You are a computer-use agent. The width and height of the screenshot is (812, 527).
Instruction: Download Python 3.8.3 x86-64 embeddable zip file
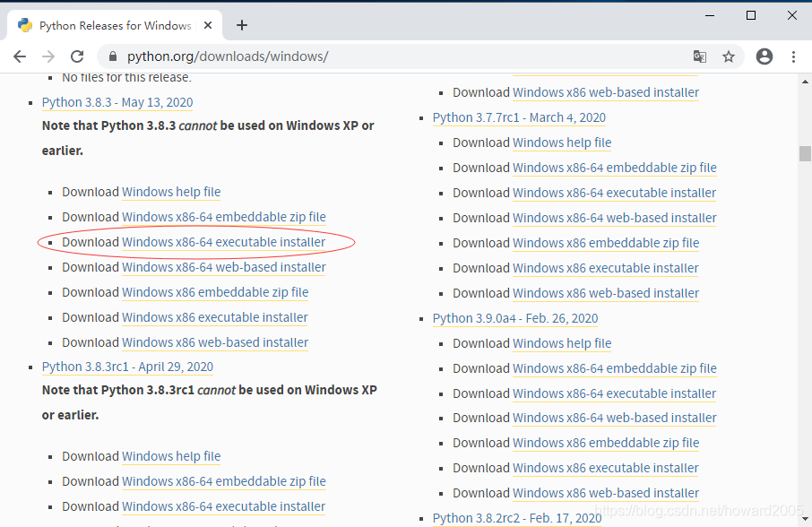point(224,217)
